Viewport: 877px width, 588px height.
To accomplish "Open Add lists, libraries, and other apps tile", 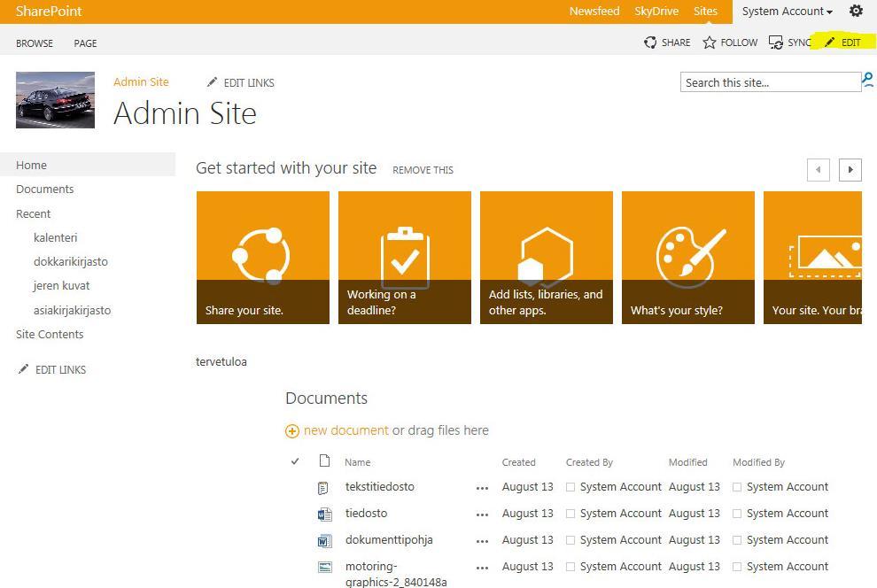I will click(547, 257).
